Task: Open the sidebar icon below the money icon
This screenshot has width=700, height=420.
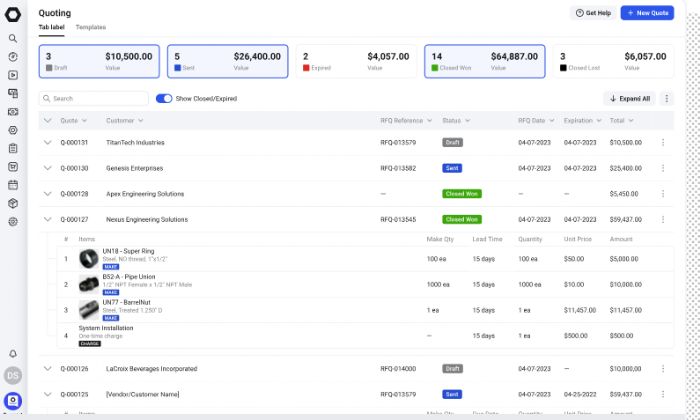Action: [13, 130]
